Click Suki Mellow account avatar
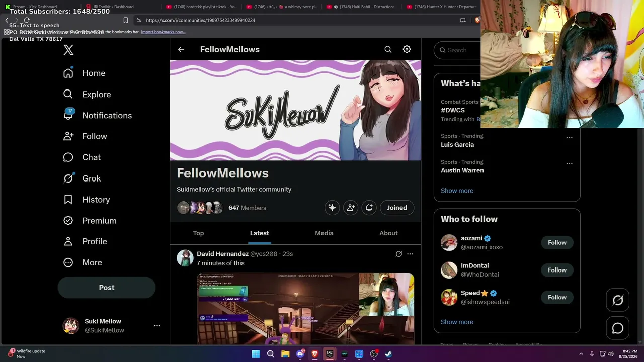Screen dimensions: 644x362 (x=71, y=326)
